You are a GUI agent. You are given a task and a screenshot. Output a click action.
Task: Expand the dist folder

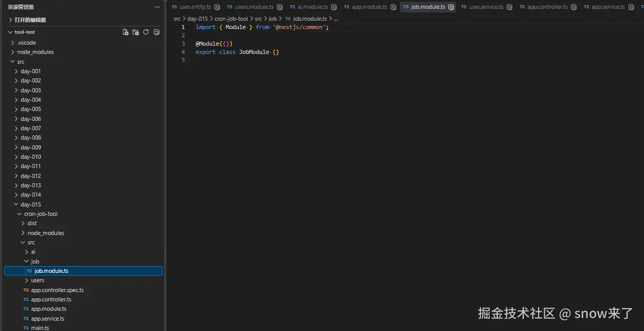(23, 224)
